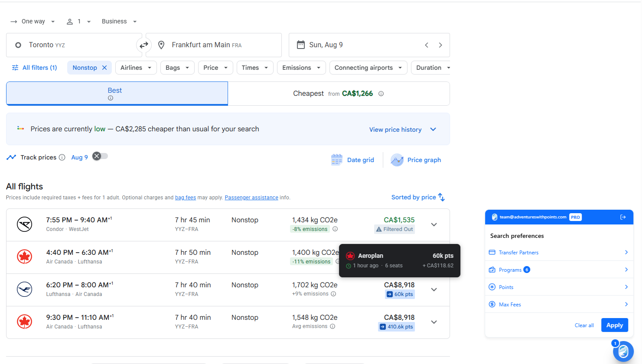
Task: Click Condor airline logo
Action: point(25,224)
